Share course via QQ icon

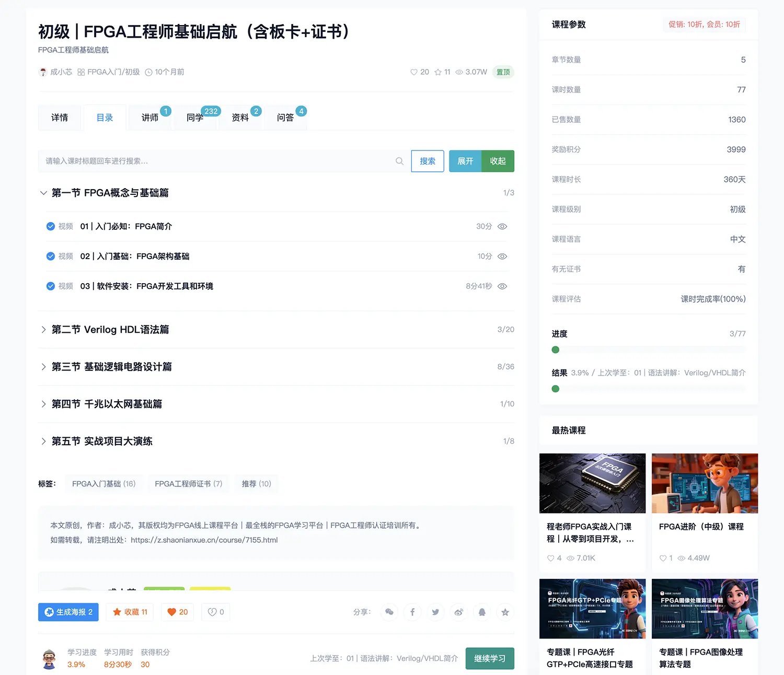tap(482, 612)
